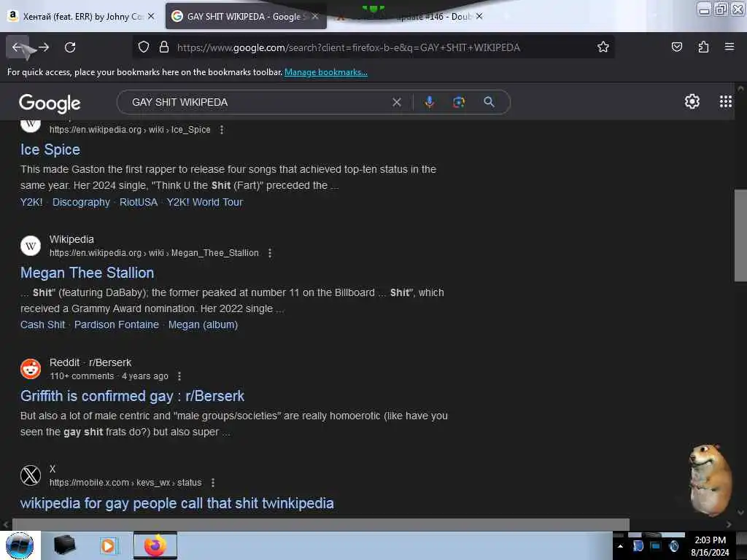This screenshot has width=747, height=560.
Task: Click the mobile.x.com kevs_wx breadcrumb
Action: (125, 483)
